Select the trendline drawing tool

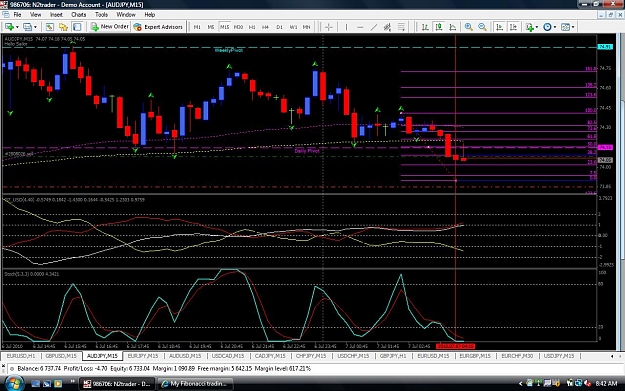pyautogui.click(x=373, y=27)
